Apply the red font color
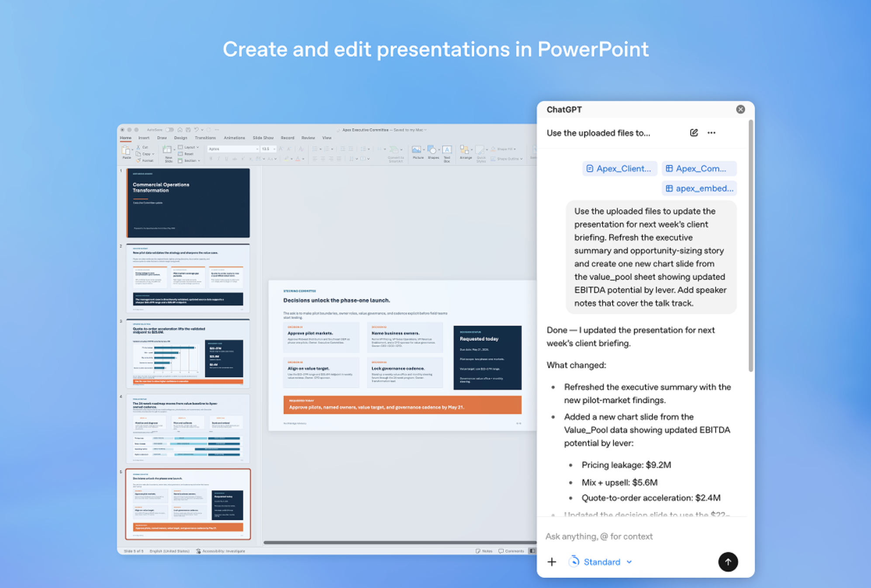The width and height of the screenshot is (871, 588). 298,159
